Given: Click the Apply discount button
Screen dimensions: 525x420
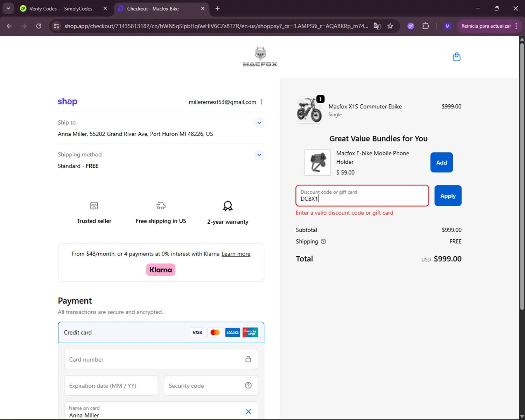Looking at the screenshot, I should (x=448, y=196).
